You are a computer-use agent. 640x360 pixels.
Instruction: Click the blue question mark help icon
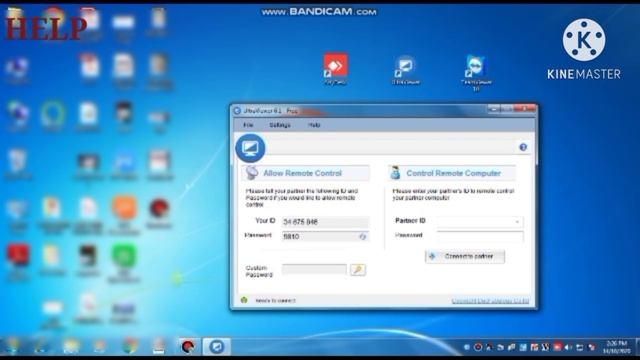point(523,147)
